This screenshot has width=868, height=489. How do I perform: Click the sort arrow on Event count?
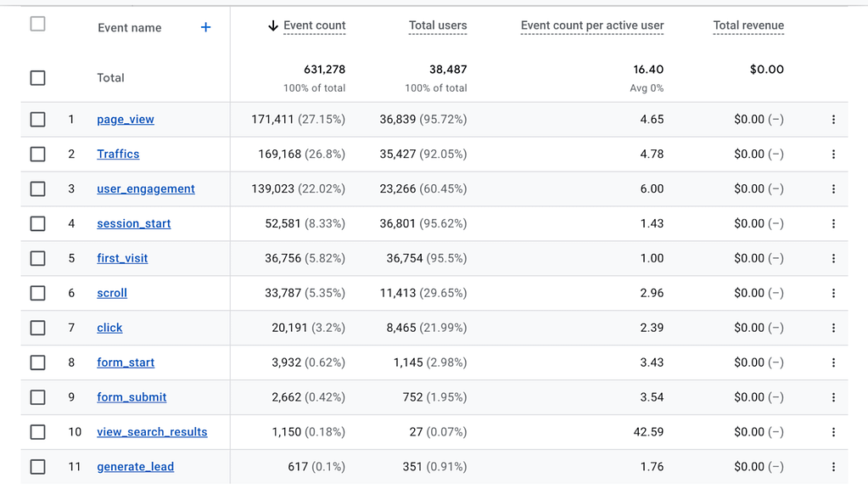click(x=272, y=25)
